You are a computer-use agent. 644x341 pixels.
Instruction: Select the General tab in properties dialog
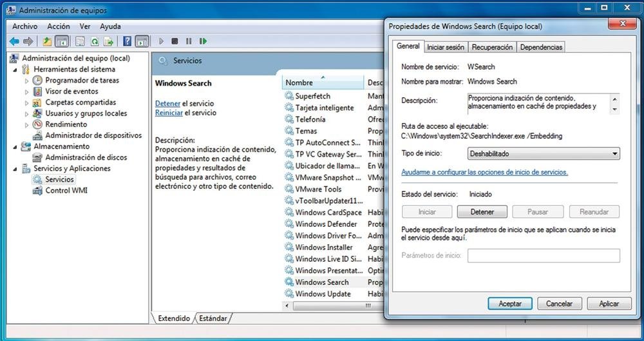(408, 46)
